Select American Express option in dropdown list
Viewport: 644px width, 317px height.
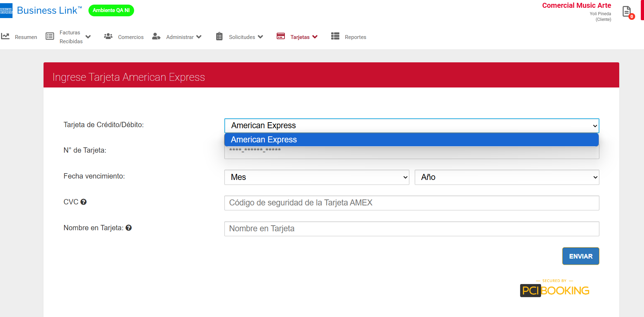click(411, 140)
